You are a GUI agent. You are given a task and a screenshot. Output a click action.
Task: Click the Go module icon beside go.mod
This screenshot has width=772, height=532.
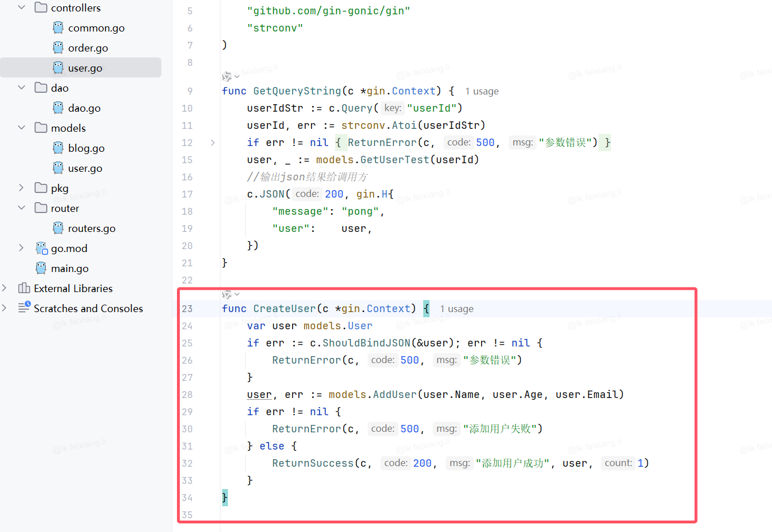click(x=41, y=248)
